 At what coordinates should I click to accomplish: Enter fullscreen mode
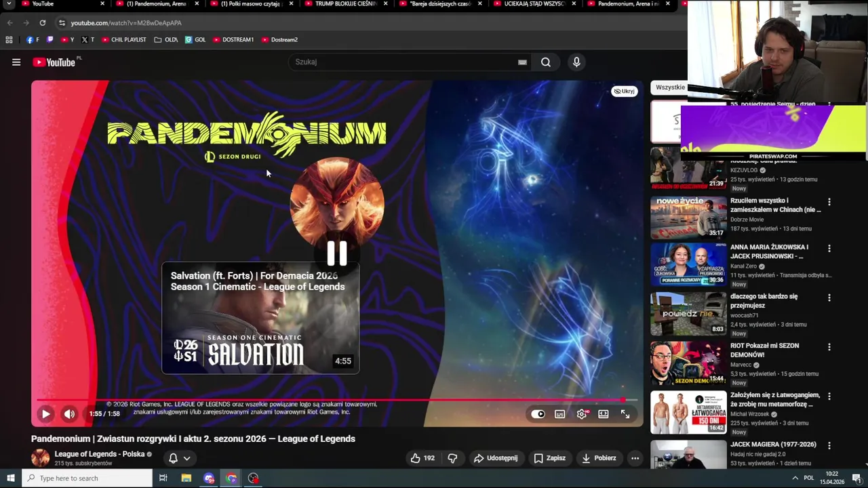[x=625, y=414]
